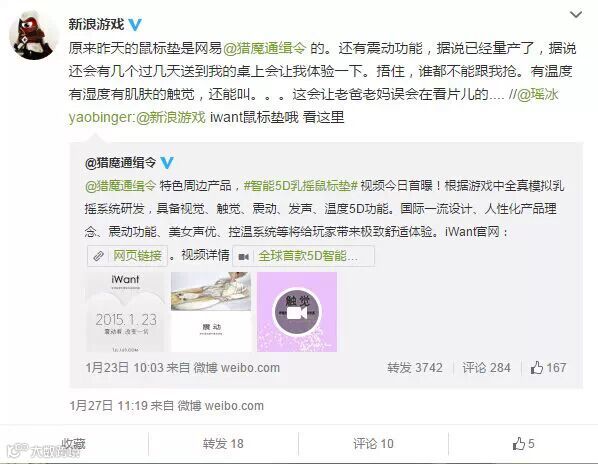
Task: Open @猎魔通缉令 mention in main post
Action: (x=265, y=48)
